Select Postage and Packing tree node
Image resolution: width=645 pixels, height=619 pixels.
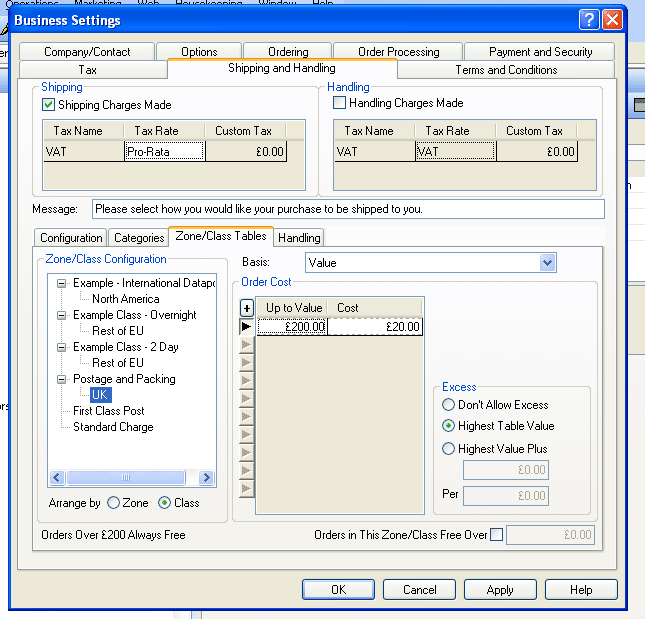[x=123, y=379]
